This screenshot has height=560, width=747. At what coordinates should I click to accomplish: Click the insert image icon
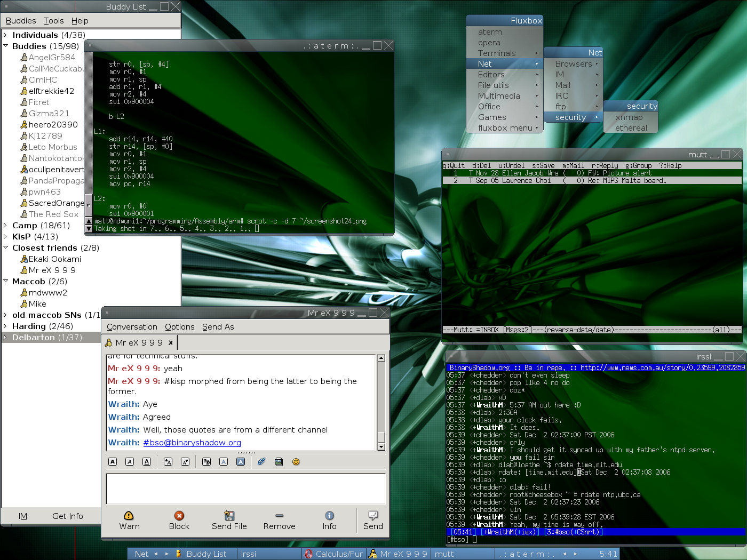(x=279, y=462)
